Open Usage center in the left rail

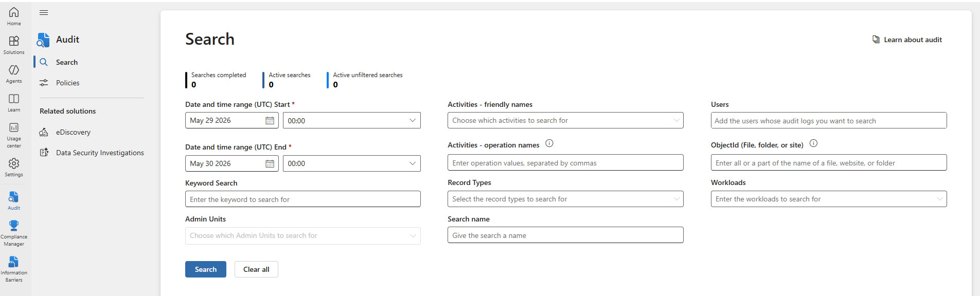tap(14, 135)
